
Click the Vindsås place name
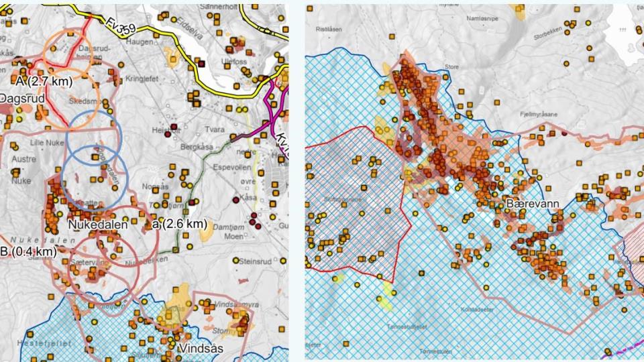pyautogui.click(x=201, y=349)
